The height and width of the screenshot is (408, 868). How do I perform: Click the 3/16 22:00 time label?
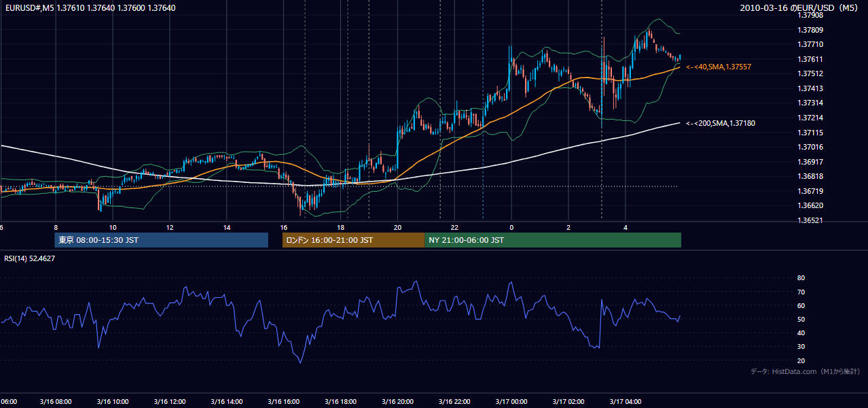point(455,401)
